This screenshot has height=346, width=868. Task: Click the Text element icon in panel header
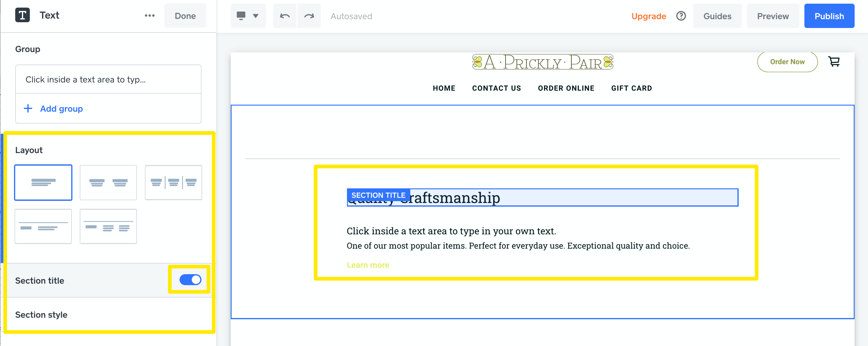[x=22, y=15]
